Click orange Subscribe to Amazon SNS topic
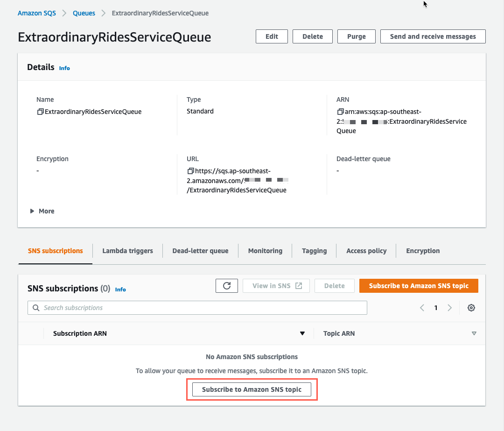 [x=419, y=286]
